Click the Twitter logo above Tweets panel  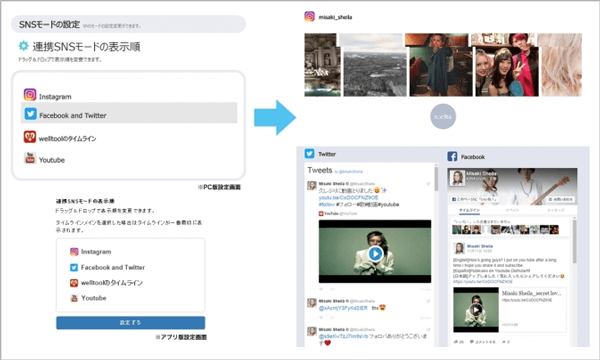pos(309,153)
